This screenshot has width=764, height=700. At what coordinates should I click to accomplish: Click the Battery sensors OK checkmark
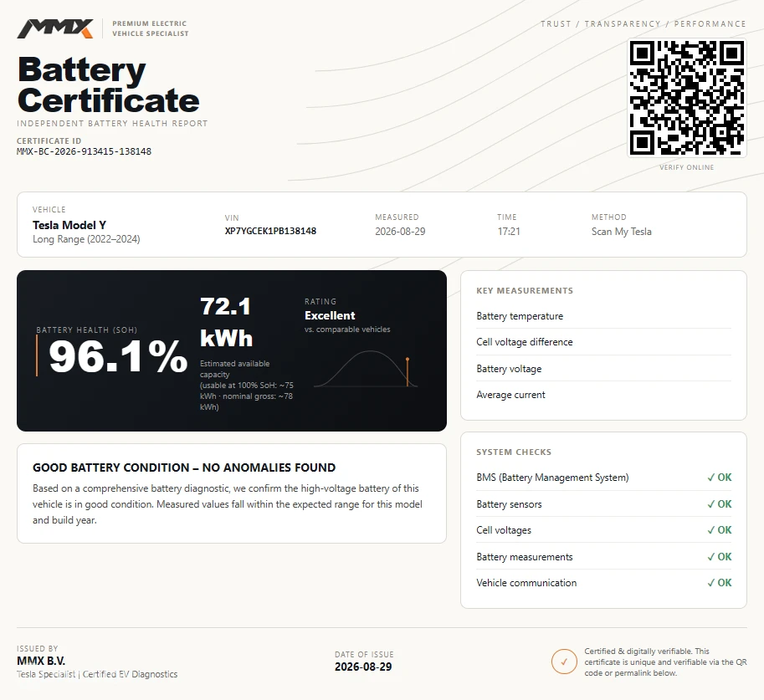[x=719, y=503]
